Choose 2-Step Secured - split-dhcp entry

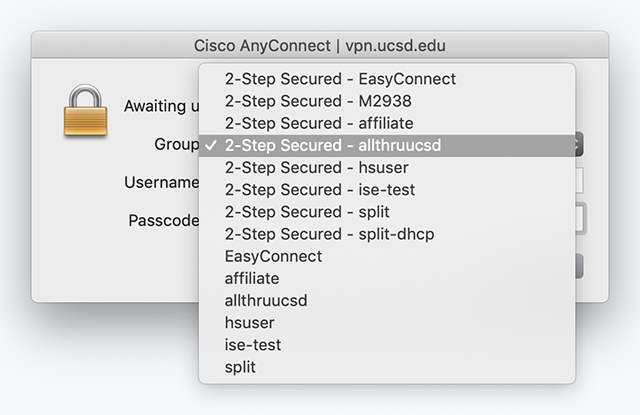click(x=387, y=234)
